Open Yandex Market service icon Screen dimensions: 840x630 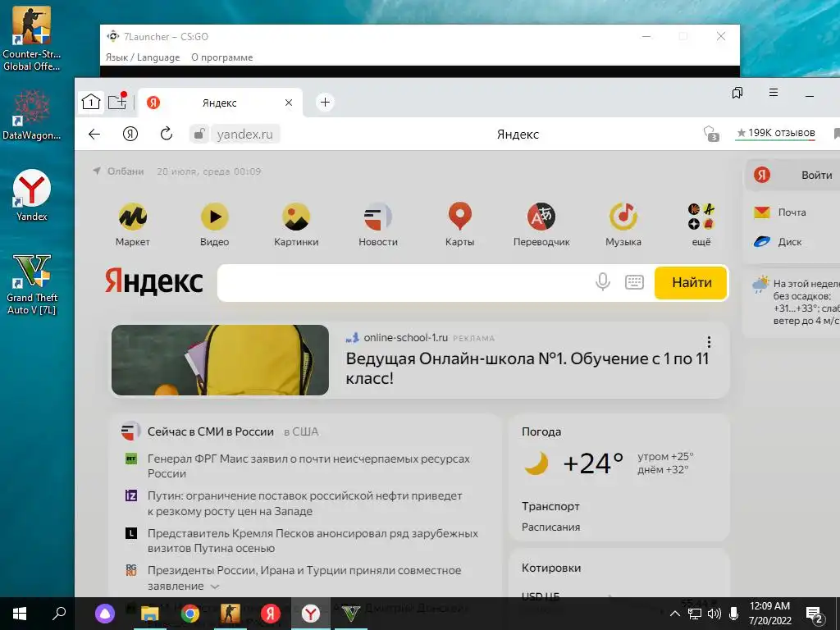(x=132, y=217)
